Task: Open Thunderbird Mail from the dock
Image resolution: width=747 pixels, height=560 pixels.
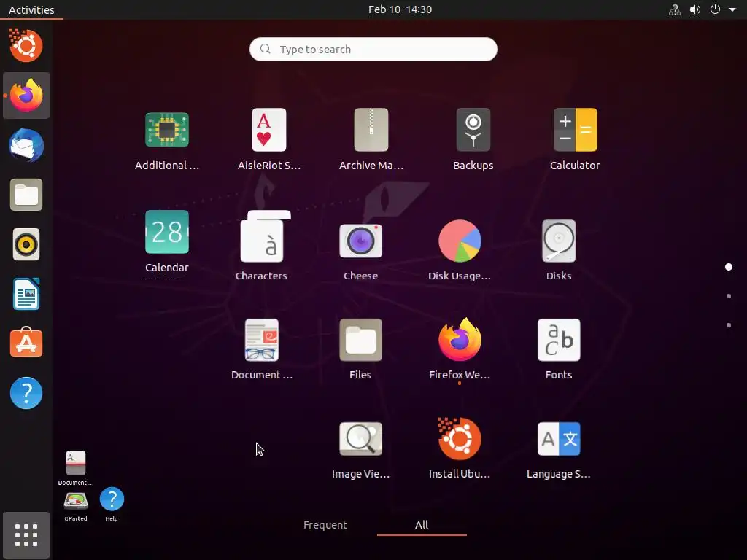Action: pyautogui.click(x=26, y=145)
